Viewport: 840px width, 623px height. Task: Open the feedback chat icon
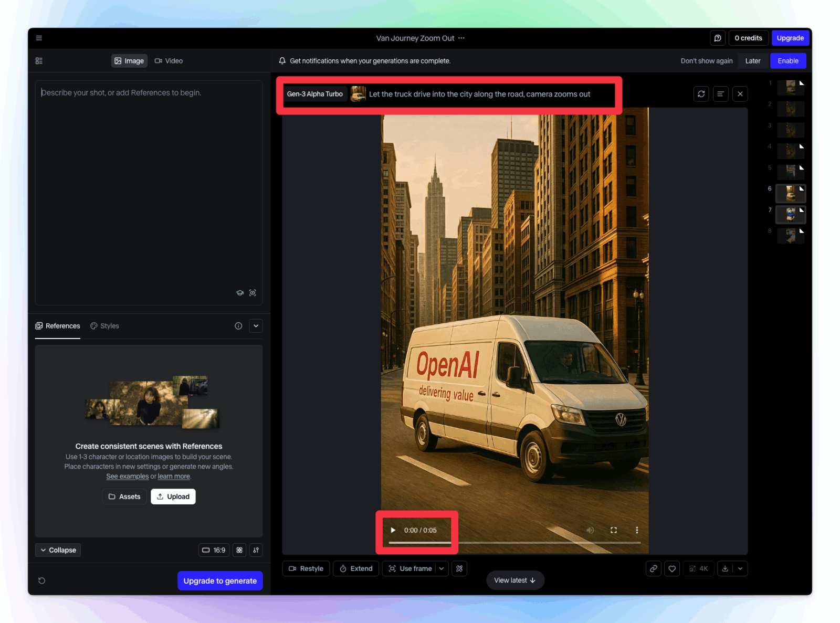[x=718, y=38]
